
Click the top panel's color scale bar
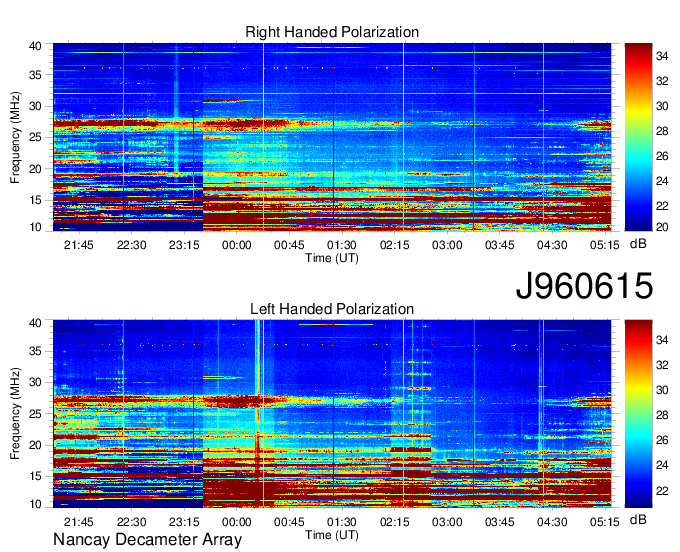pyautogui.click(x=638, y=137)
